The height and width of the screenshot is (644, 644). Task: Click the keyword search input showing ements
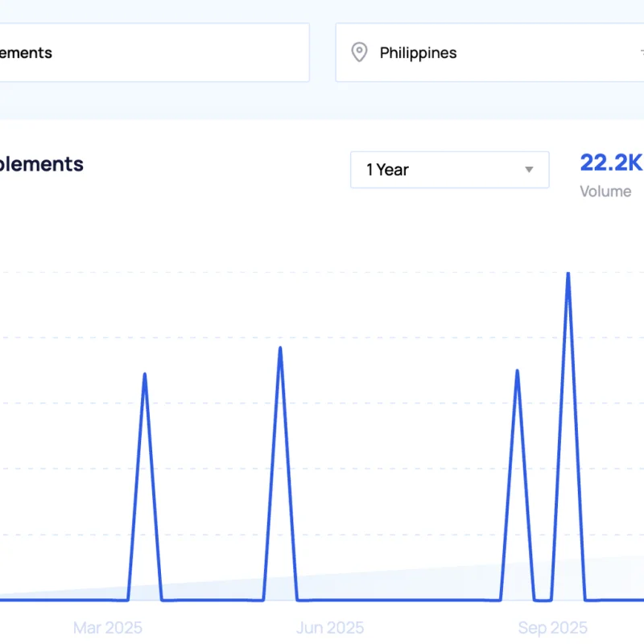[153, 52]
